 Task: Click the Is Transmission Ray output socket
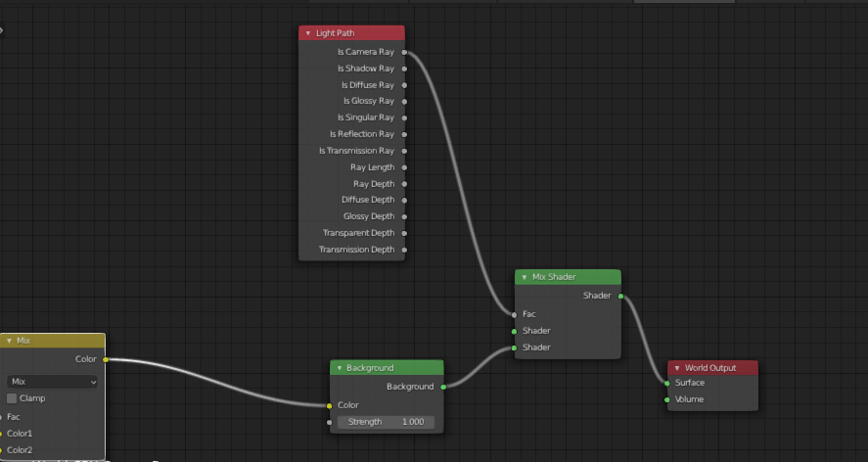(405, 151)
